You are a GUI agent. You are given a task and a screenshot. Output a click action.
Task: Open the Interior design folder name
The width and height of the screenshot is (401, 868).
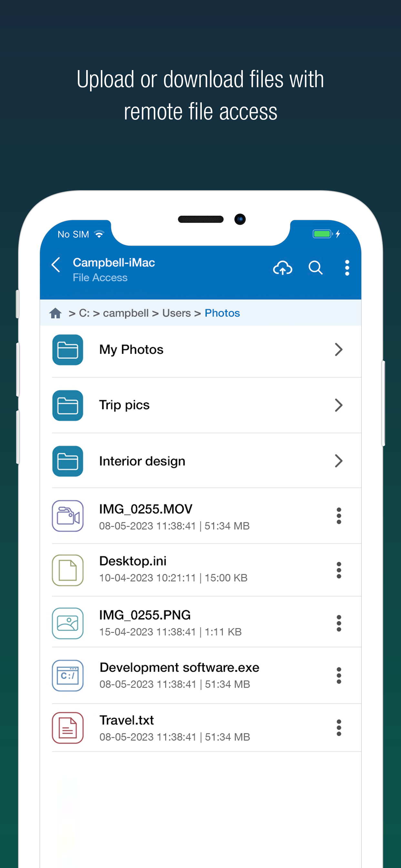pos(142,461)
